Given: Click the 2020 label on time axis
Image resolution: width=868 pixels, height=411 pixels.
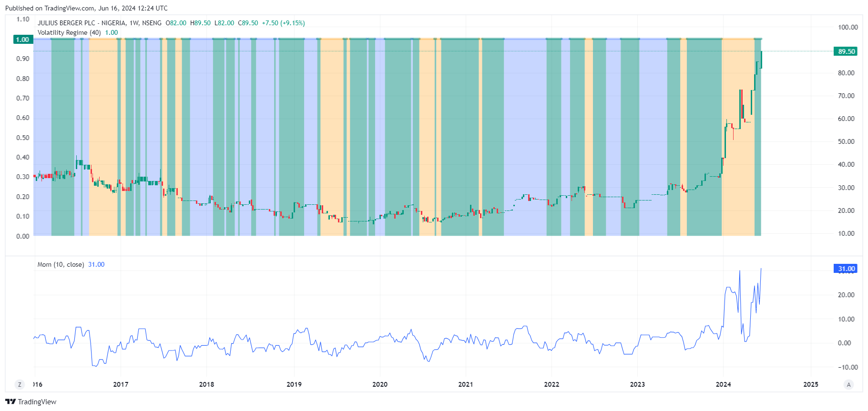Looking at the screenshot, I should [x=380, y=384].
